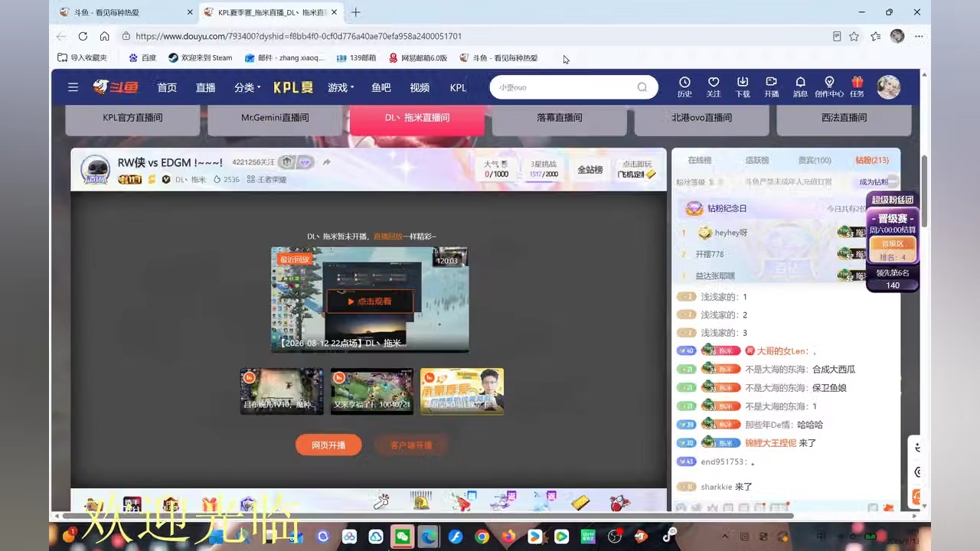The width and height of the screenshot is (980, 551).
Task: Open the 关注 heart icon
Action: [714, 86]
